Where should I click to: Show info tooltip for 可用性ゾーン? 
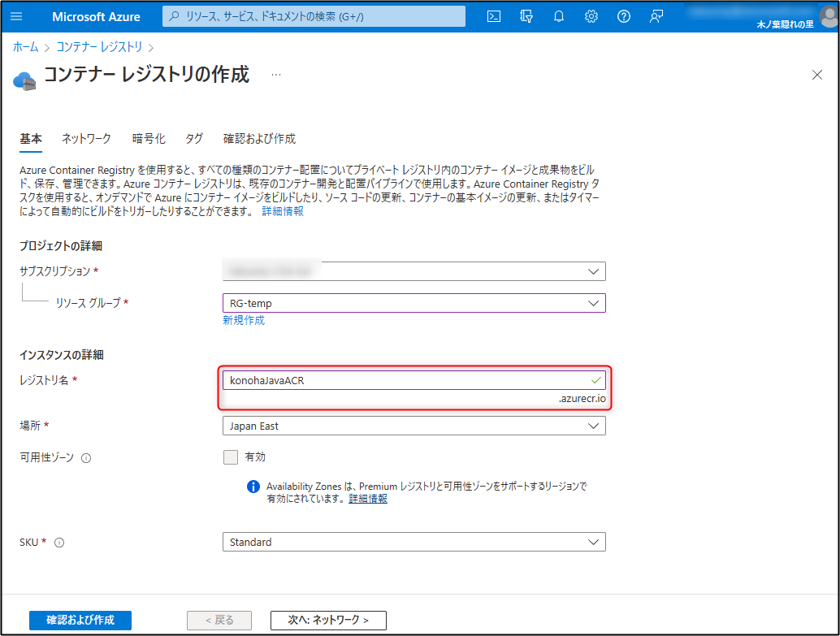pyautogui.click(x=86, y=458)
